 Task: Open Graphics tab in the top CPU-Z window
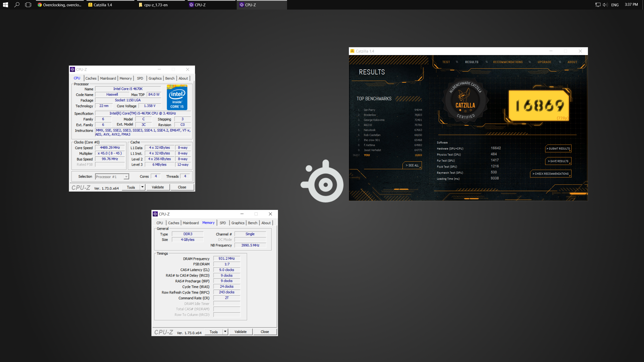(155, 78)
